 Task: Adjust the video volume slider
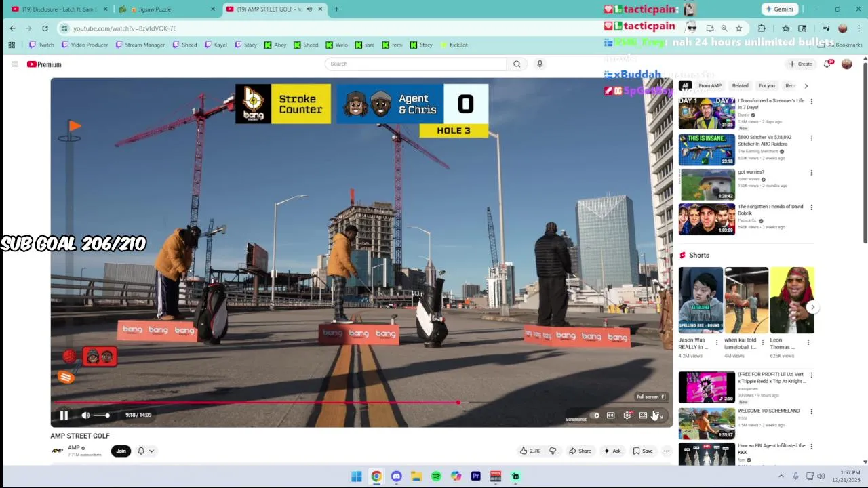click(102, 415)
